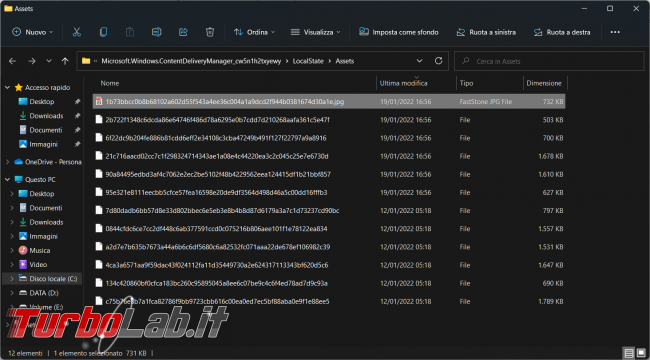
Task: Go back with the left arrow
Action: pyautogui.click(x=12, y=61)
